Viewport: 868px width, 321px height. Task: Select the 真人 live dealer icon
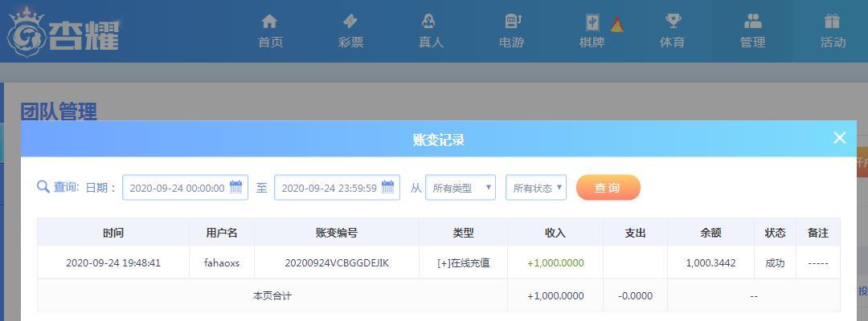[x=428, y=22]
